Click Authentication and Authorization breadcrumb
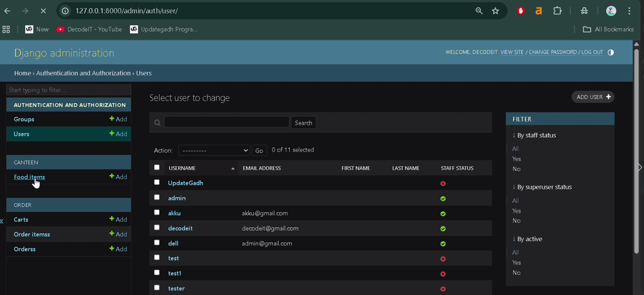 click(x=84, y=73)
